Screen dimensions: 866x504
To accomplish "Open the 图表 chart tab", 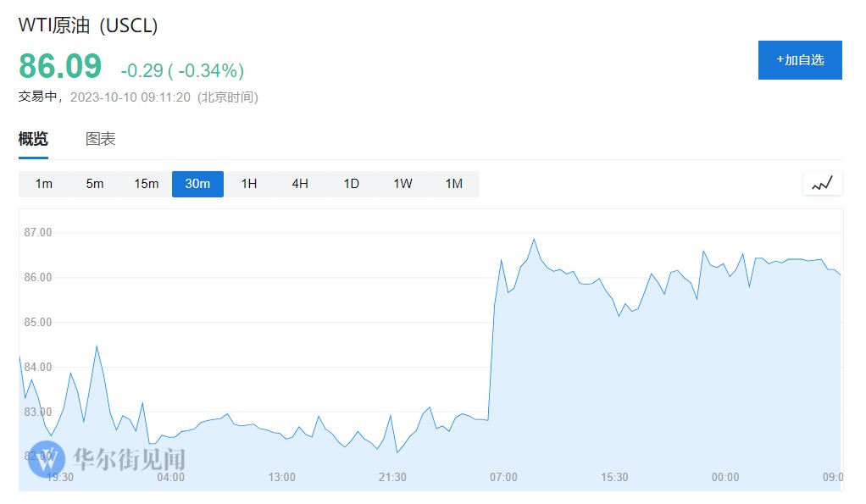I will (x=101, y=139).
